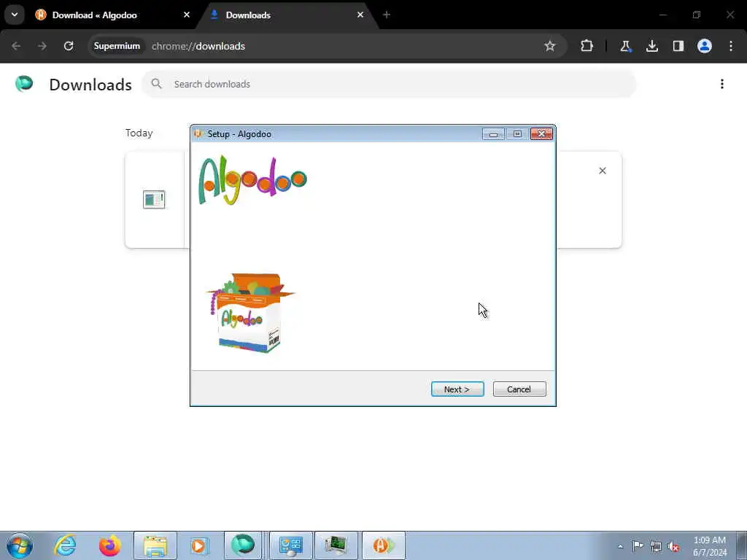Open Windows Explorer from taskbar

pyautogui.click(x=155, y=545)
